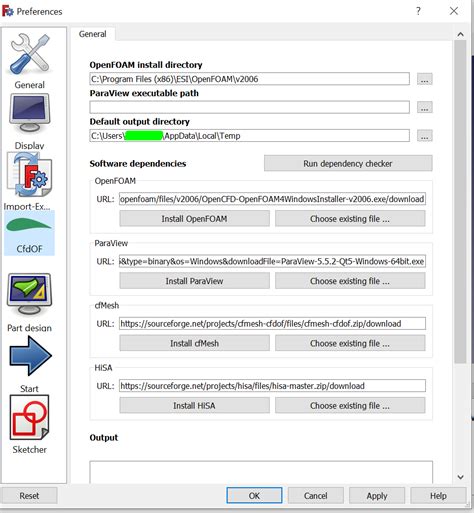Install OpenFOAM
474x513 pixels.
coord(194,219)
